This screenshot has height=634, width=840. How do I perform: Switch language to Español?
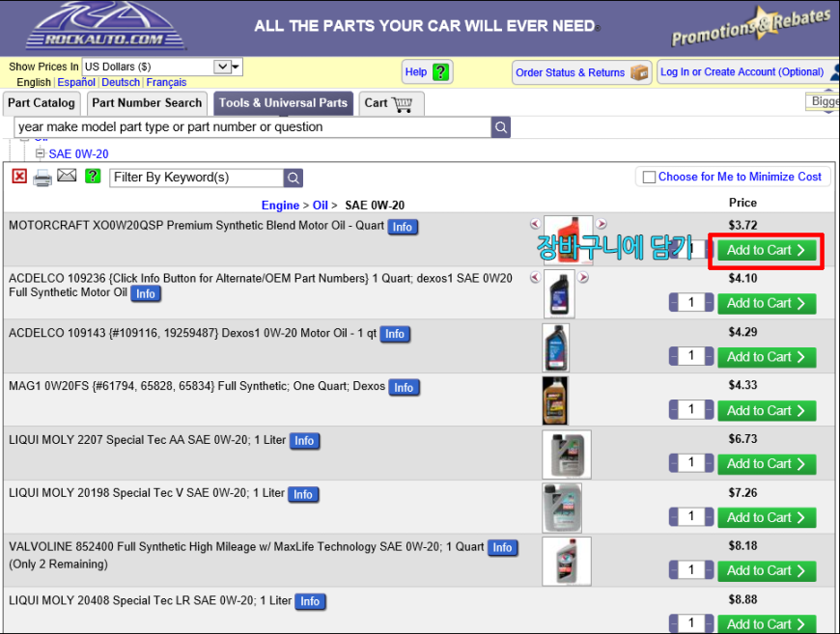point(76,82)
